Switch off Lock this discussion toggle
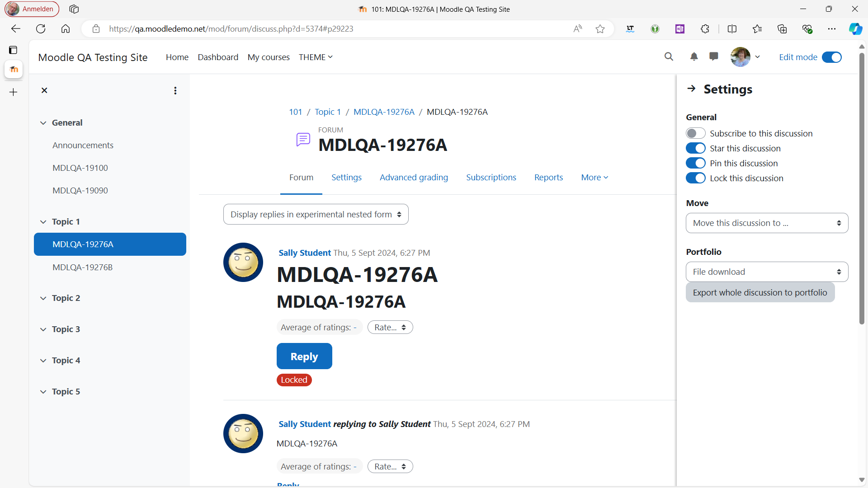 point(695,178)
